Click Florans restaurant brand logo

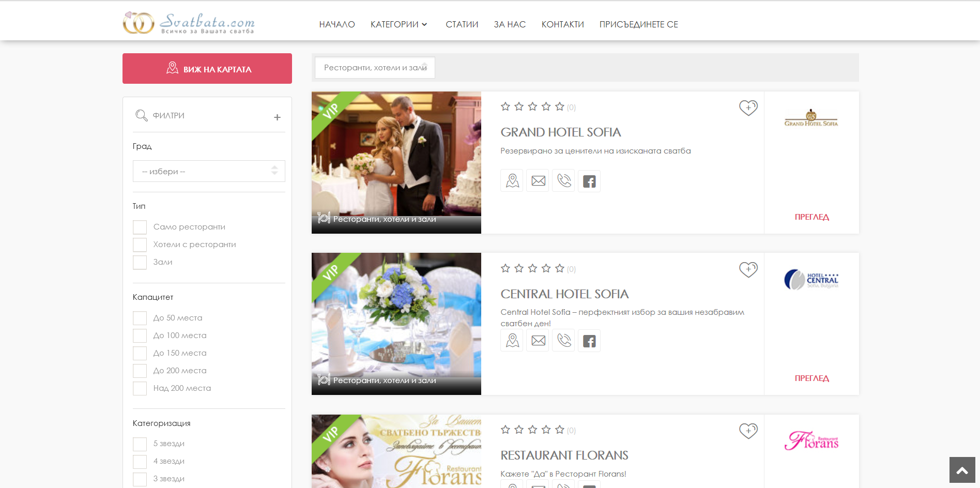pyautogui.click(x=811, y=441)
